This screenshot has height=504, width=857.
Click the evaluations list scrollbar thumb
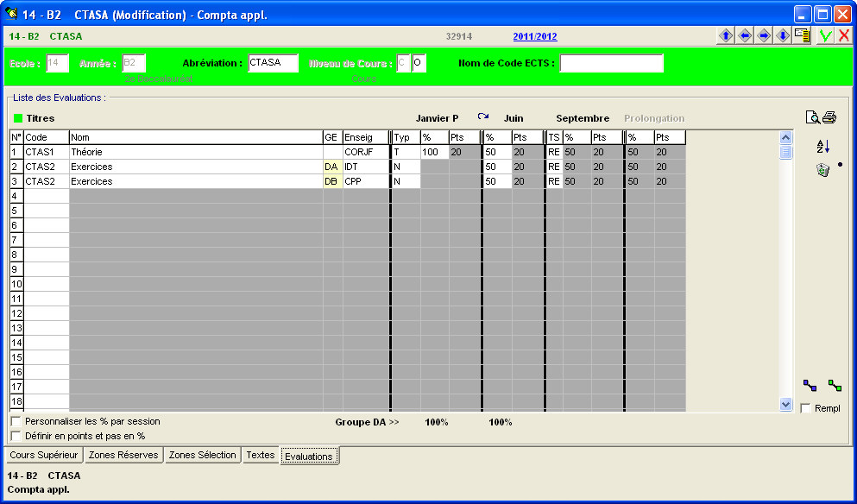click(786, 152)
